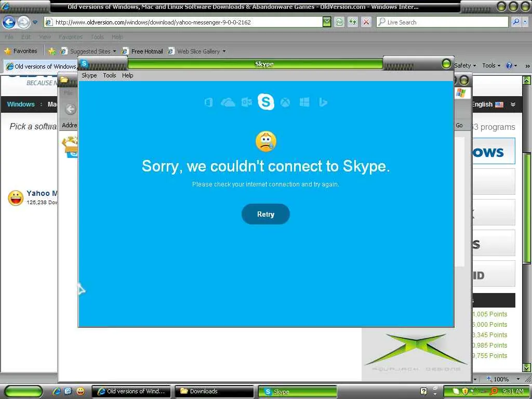532x399 pixels.
Task: Click Add to Favorites Bar star icon
Action: pos(51,51)
